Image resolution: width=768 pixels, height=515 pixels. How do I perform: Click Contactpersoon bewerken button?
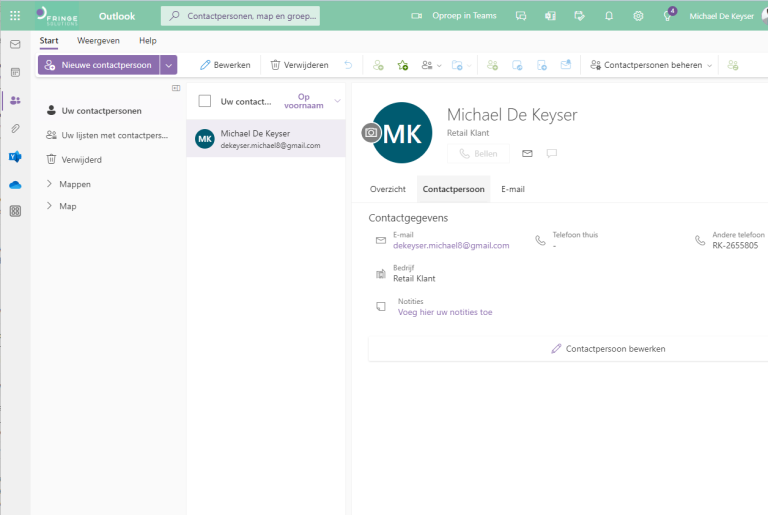608,349
